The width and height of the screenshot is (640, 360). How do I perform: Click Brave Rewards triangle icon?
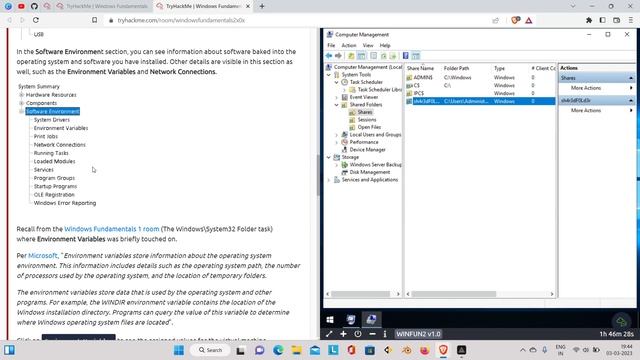point(529,20)
